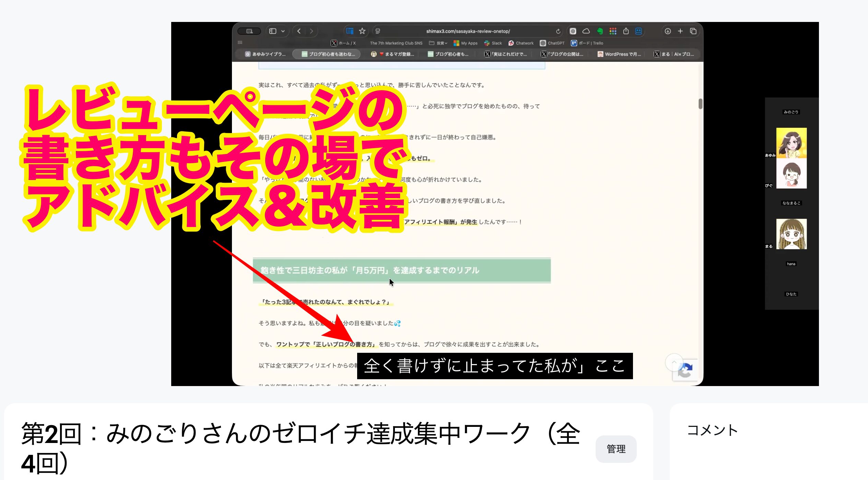This screenshot has height=480, width=868.
Task: Click the blue robot extension icon
Action: tap(638, 31)
